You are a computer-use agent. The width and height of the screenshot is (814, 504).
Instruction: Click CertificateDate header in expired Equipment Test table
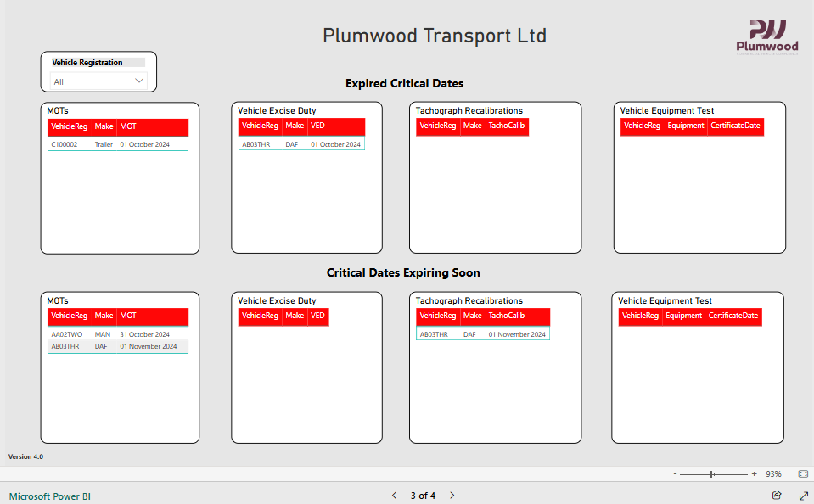[735, 126]
